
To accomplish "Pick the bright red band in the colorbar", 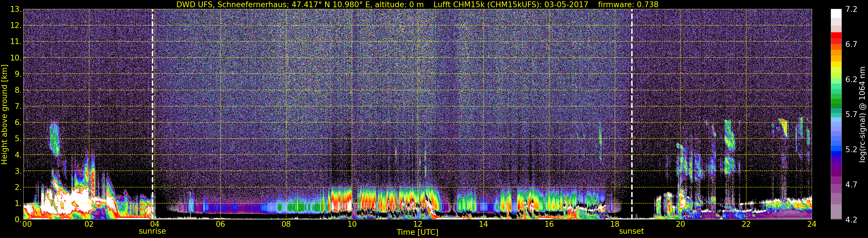I will click(x=836, y=35).
